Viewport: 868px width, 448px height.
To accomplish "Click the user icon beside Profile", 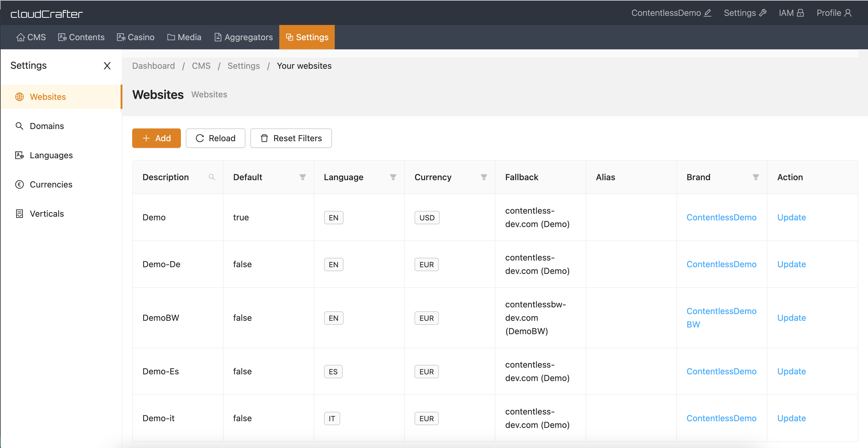I will coord(848,13).
